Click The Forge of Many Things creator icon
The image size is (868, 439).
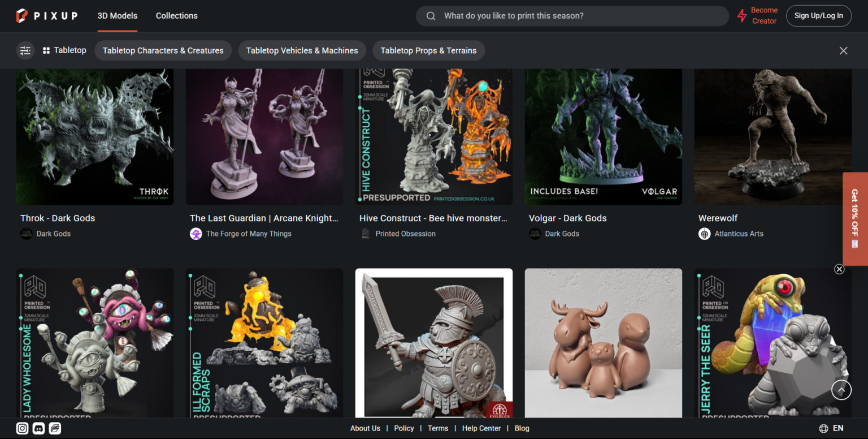[x=196, y=234]
